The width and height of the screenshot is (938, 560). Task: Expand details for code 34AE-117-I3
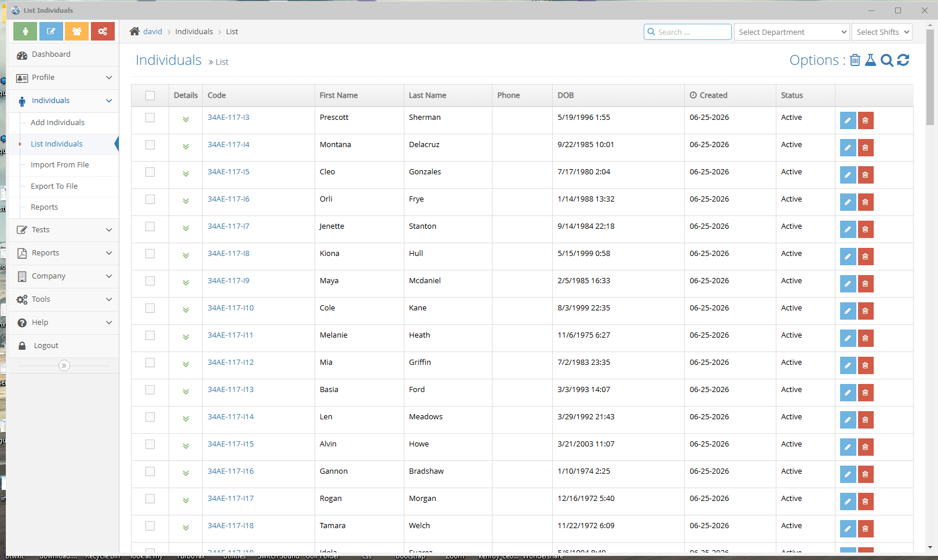click(186, 119)
